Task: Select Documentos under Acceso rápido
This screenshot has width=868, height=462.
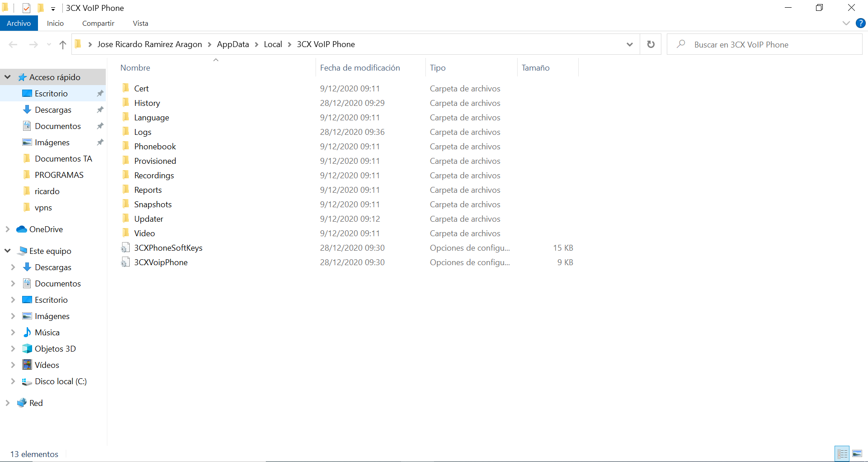Action: [x=57, y=126]
